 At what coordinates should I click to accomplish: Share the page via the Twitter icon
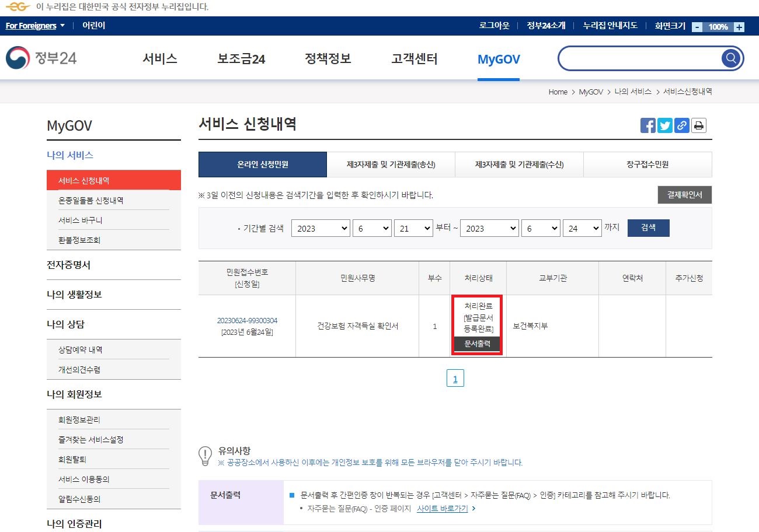coord(665,125)
